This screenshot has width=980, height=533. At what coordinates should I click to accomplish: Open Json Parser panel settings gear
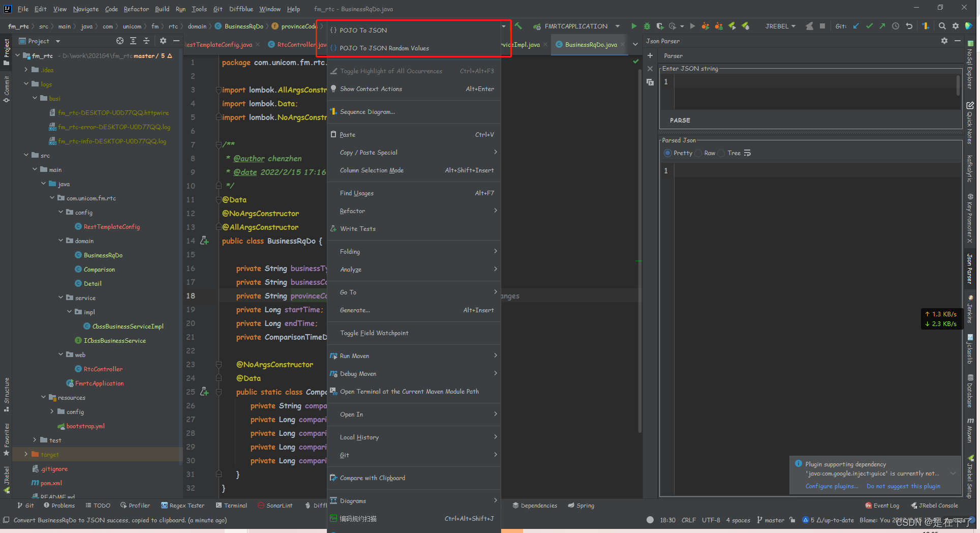click(x=944, y=41)
